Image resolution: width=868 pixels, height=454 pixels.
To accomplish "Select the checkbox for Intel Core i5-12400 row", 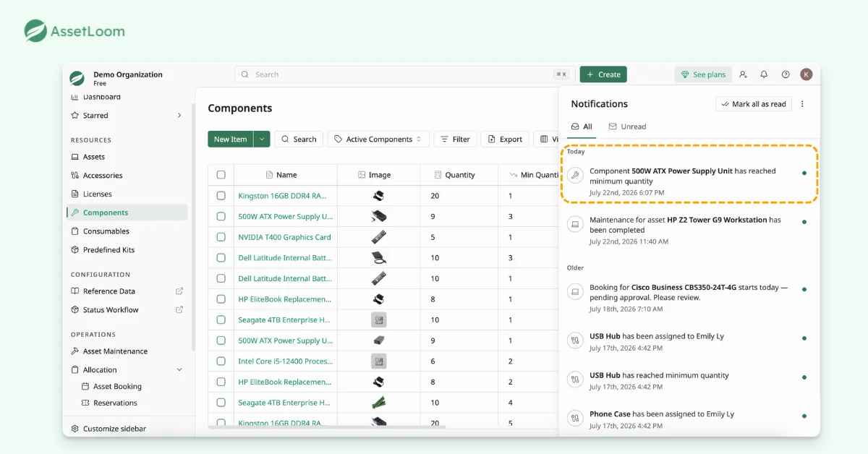I will 221,361.
